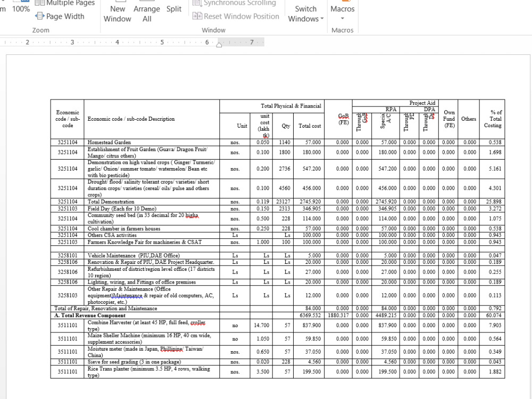Click Reset Window Position icon

197,16
